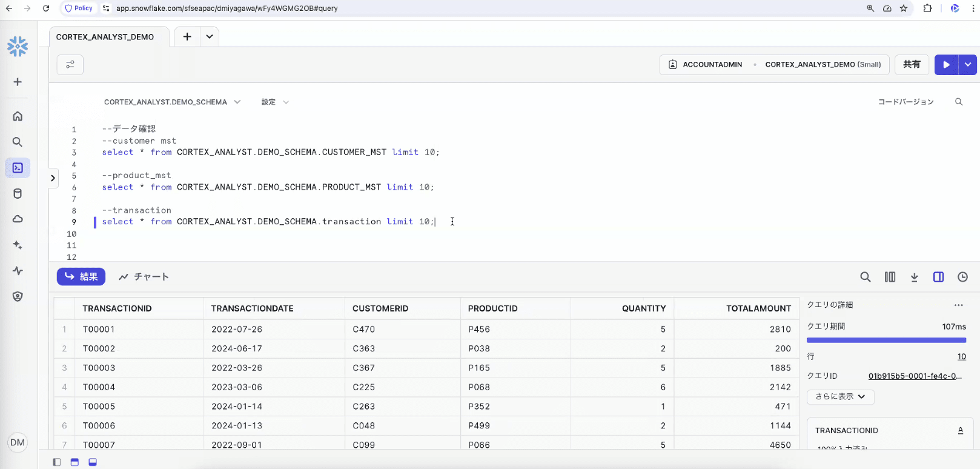980x469 pixels.
Task: Open the AI sparkle sidebar icon
Action: pos(18,245)
